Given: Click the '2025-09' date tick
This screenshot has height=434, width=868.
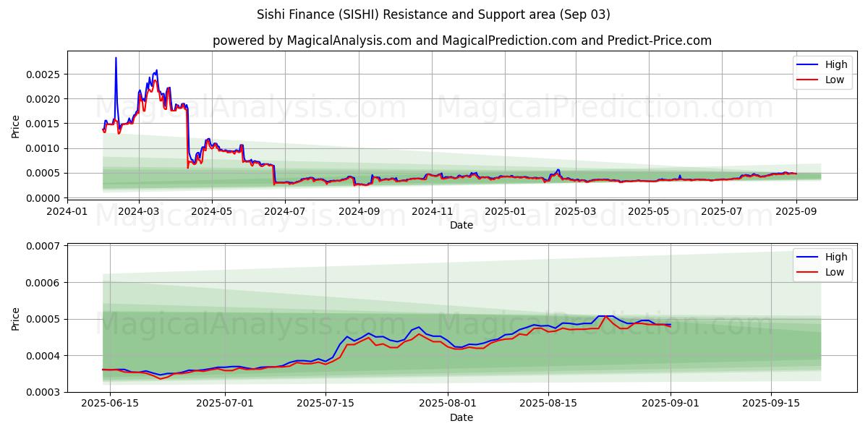Looking at the screenshot, I should tap(796, 211).
